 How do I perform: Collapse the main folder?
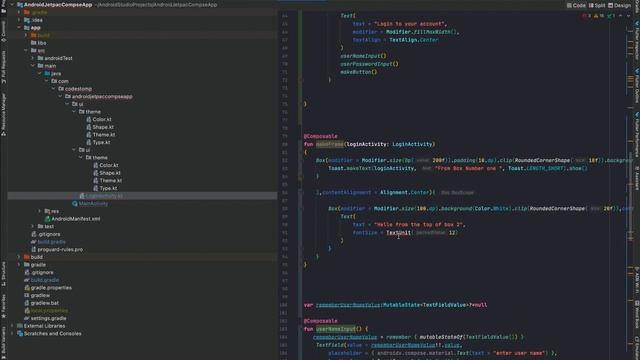(33, 66)
